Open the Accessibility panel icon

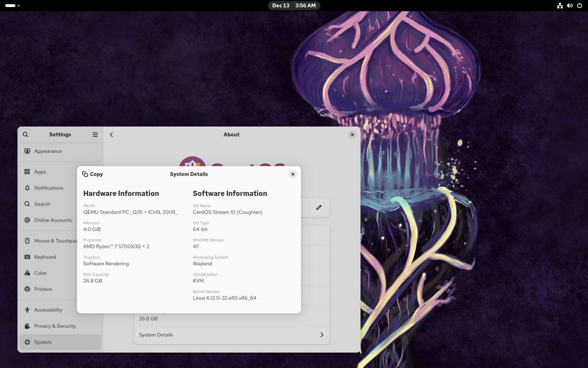(x=27, y=310)
